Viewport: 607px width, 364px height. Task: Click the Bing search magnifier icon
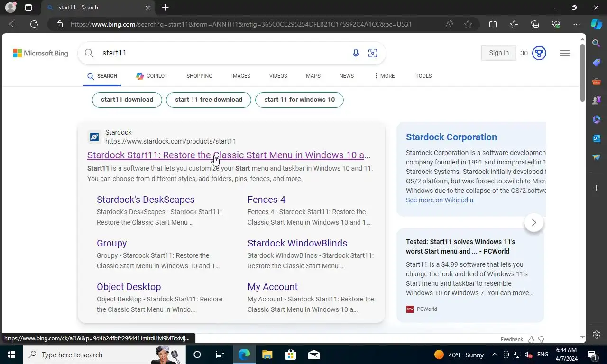click(89, 53)
